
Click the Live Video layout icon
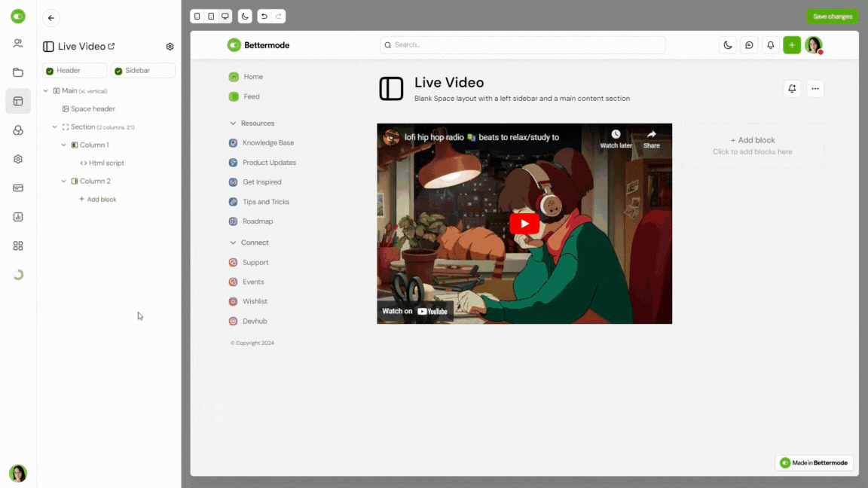pyautogui.click(x=391, y=89)
